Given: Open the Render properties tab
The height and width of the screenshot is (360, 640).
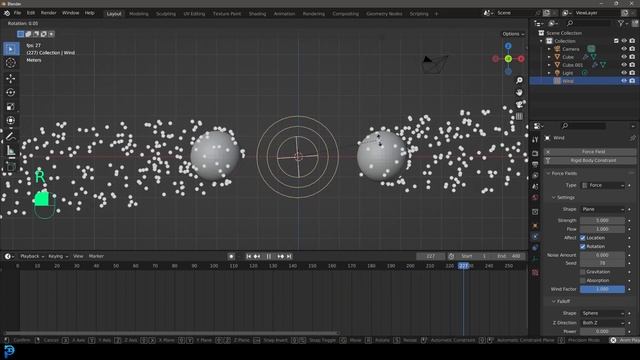Looking at the screenshot, I should 535,153.
